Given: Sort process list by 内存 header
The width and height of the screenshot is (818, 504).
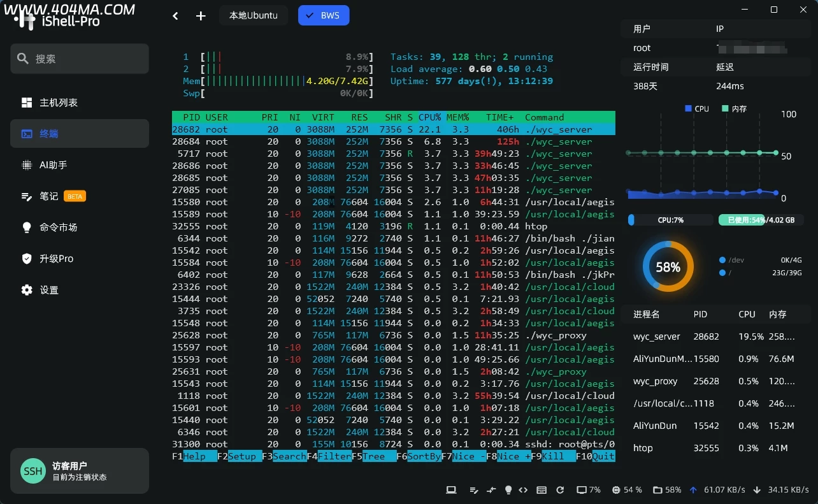Looking at the screenshot, I should (x=778, y=314).
